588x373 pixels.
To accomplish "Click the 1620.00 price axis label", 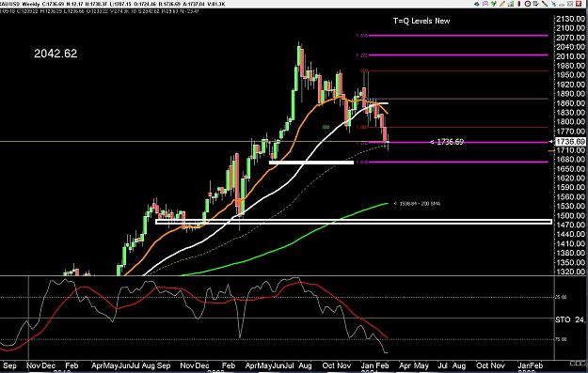I will tap(571, 179).
